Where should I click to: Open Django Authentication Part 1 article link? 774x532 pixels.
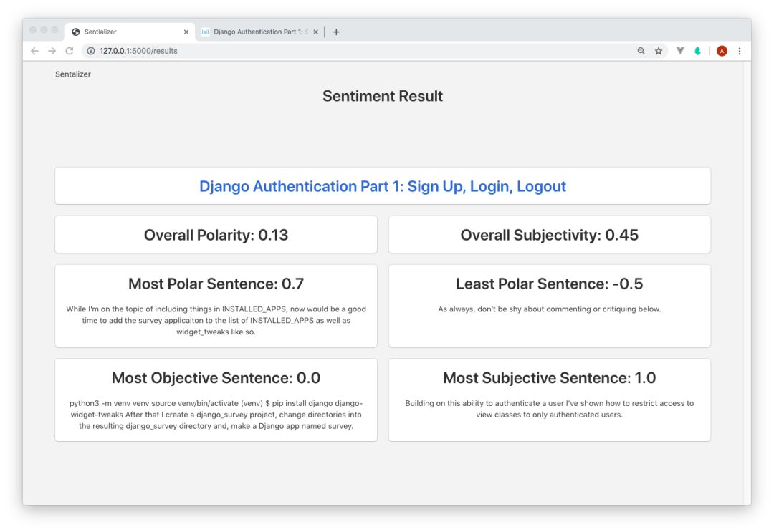(x=383, y=186)
